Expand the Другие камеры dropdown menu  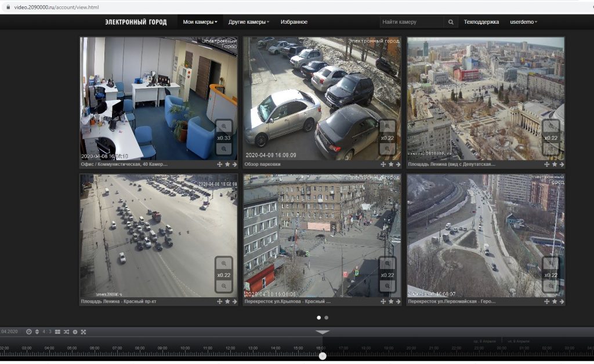(x=249, y=22)
